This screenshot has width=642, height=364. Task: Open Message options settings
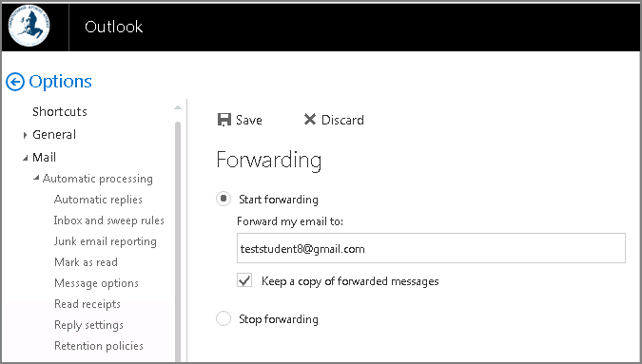(96, 283)
